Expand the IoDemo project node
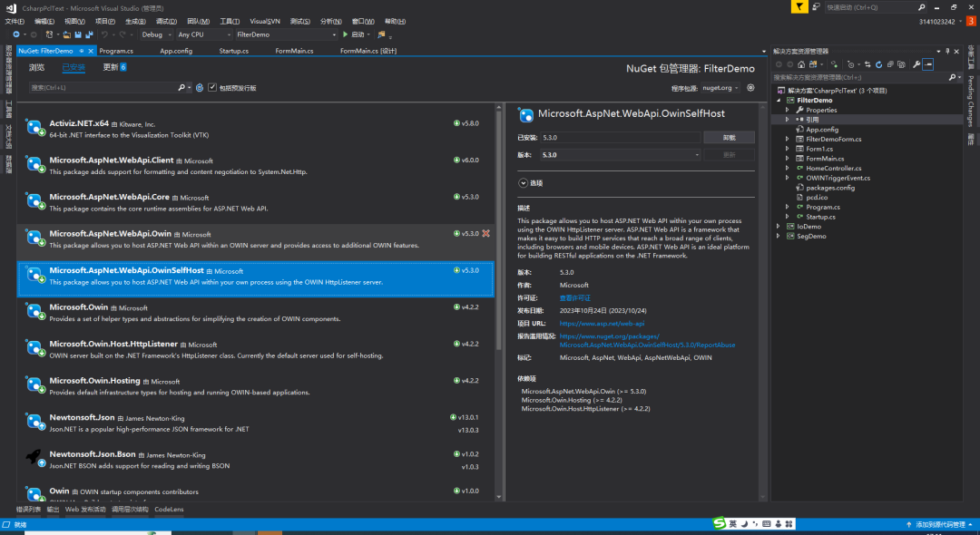 (x=778, y=227)
